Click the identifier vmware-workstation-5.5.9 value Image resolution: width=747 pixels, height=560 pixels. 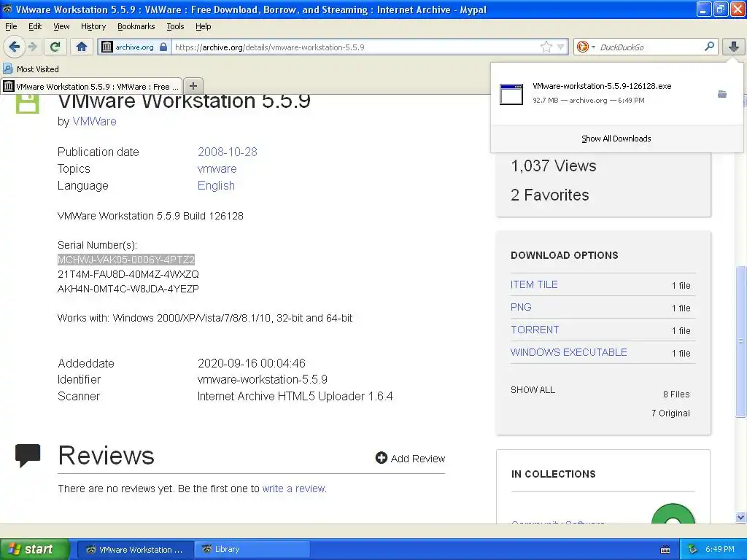[x=262, y=379]
